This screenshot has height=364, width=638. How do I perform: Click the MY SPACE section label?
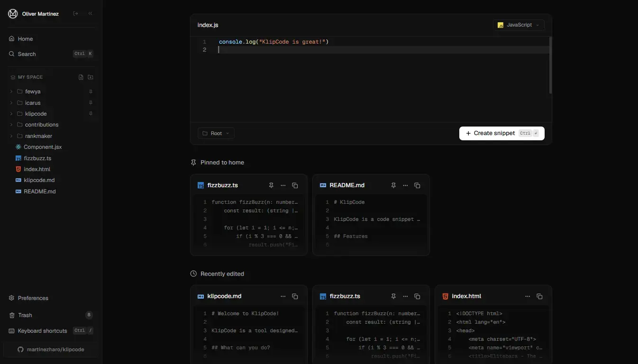[30, 77]
